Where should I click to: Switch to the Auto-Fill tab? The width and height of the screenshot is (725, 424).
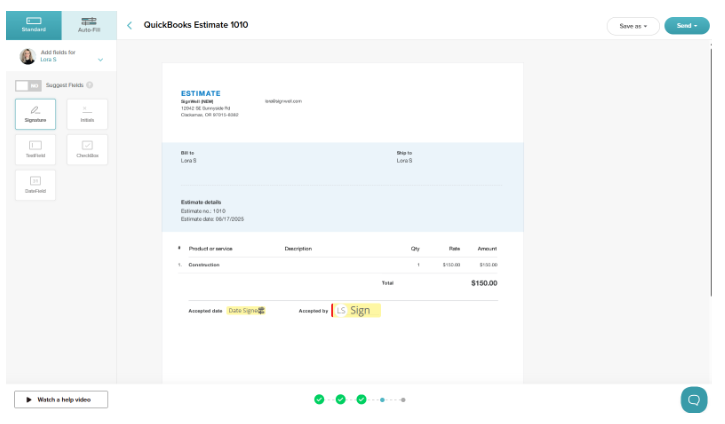(x=89, y=25)
